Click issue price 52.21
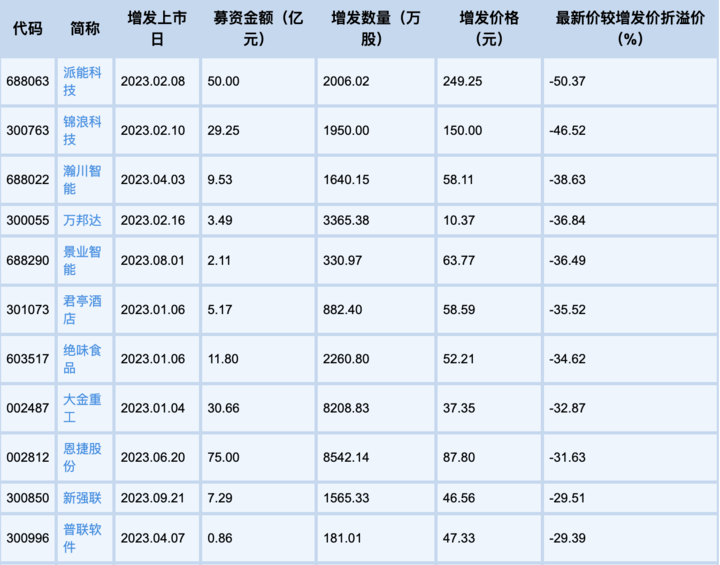720x565 pixels. 459,359
